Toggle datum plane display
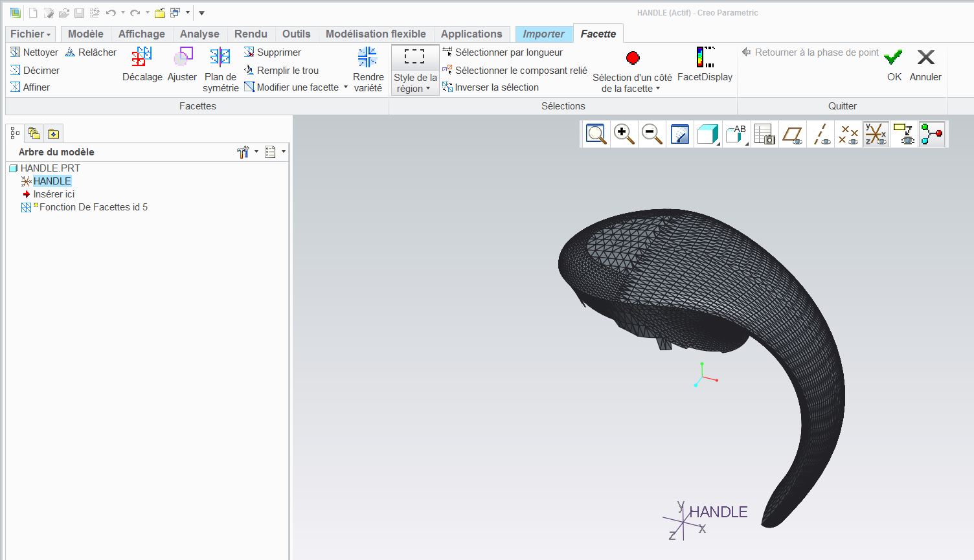 793,134
